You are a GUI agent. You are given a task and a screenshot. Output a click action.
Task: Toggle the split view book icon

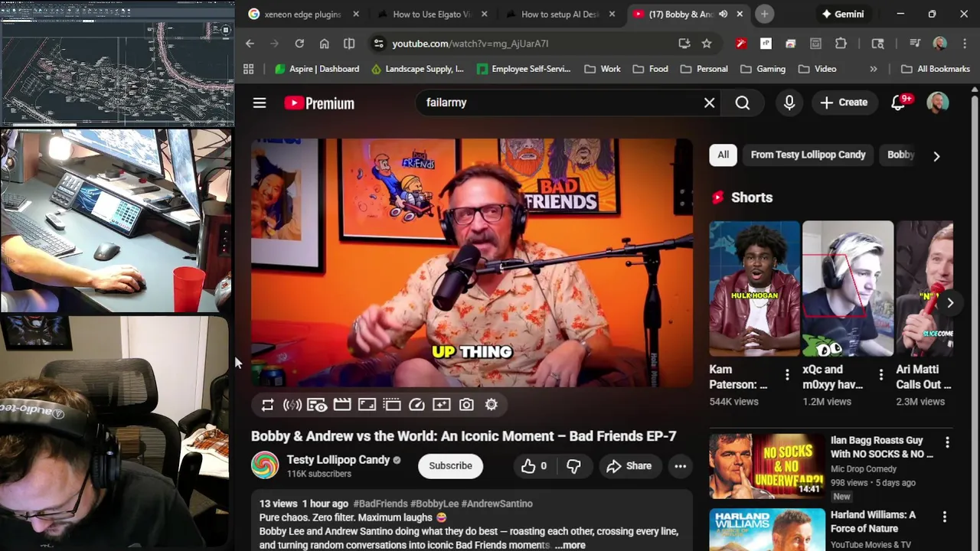click(x=349, y=44)
